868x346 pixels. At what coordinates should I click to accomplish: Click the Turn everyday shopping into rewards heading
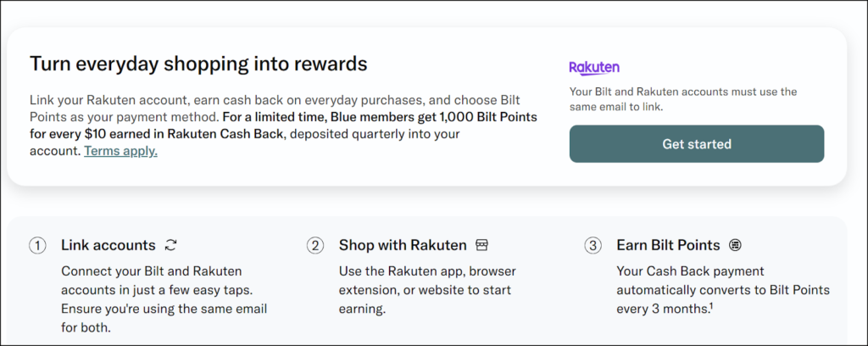coord(198,64)
